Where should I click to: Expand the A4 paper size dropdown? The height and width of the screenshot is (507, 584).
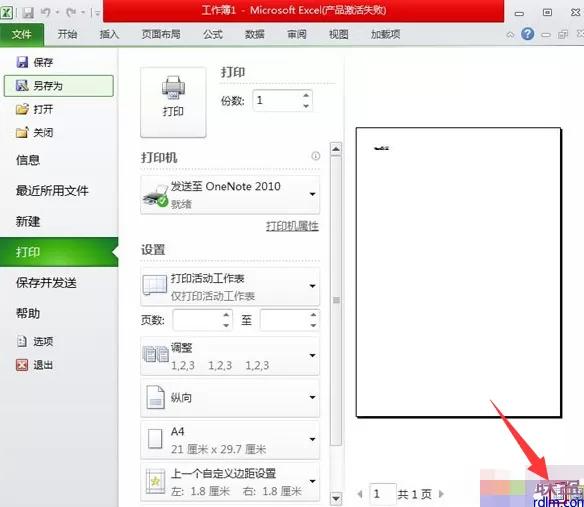tap(230, 440)
